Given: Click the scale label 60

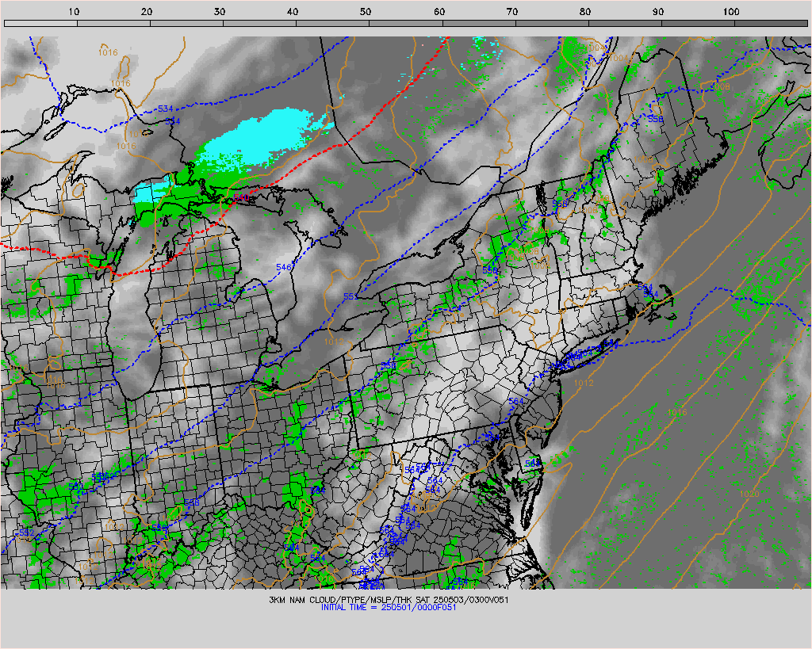Looking at the screenshot, I should (x=439, y=11).
